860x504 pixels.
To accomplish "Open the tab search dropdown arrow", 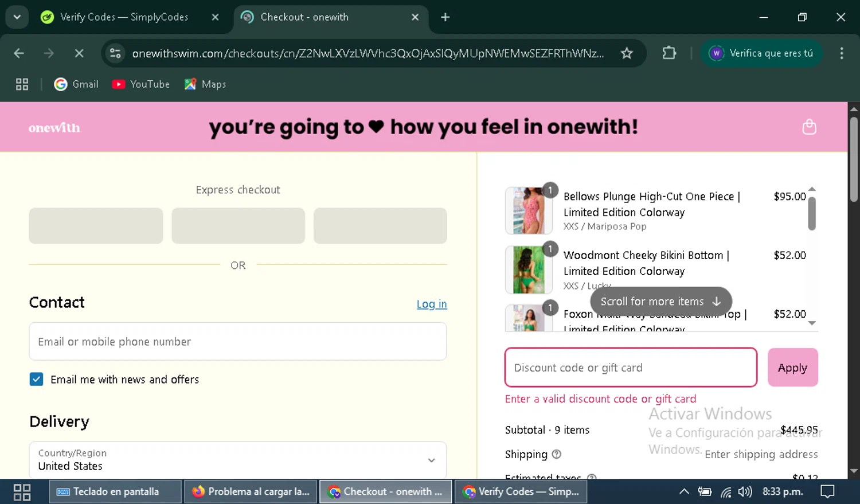I will (17, 17).
